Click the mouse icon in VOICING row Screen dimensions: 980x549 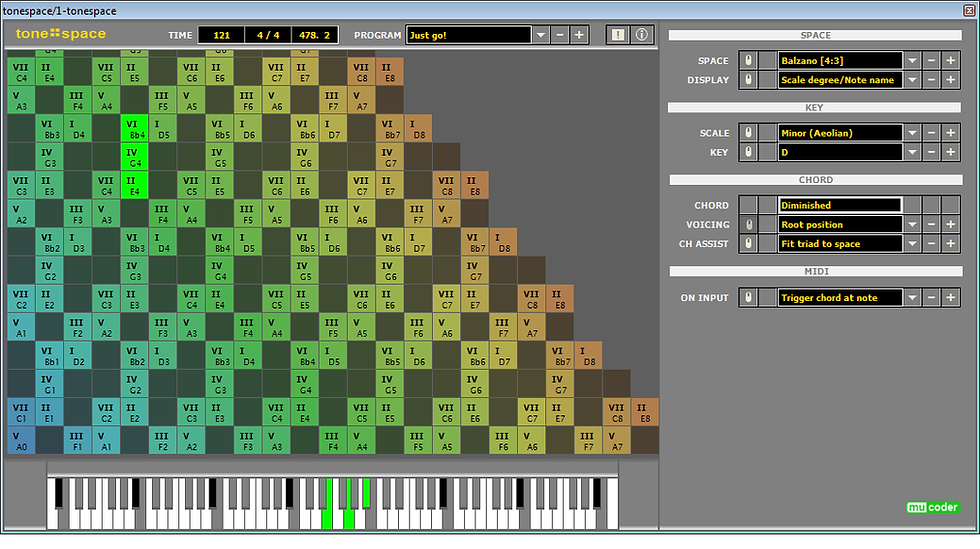point(748,224)
